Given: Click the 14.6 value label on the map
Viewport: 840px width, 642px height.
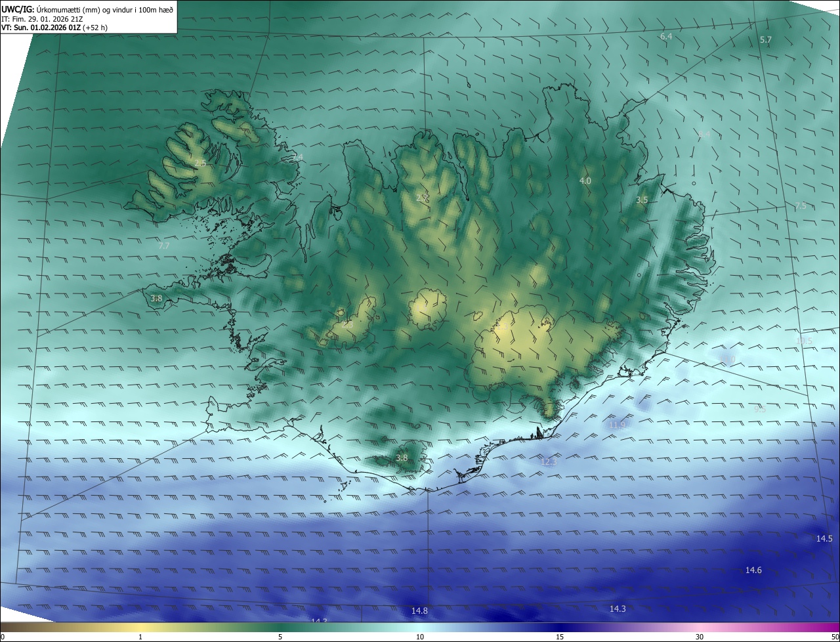Looking at the screenshot, I should pos(753,570).
